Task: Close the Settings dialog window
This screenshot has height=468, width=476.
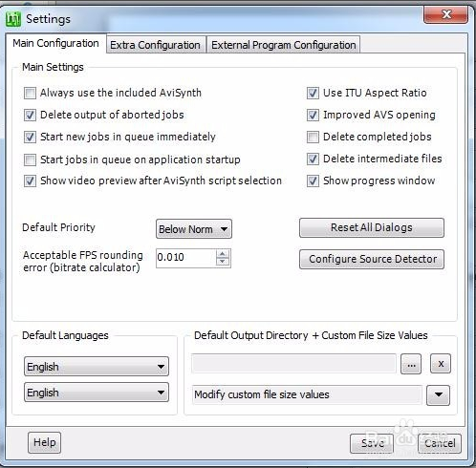Action: pos(445,14)
